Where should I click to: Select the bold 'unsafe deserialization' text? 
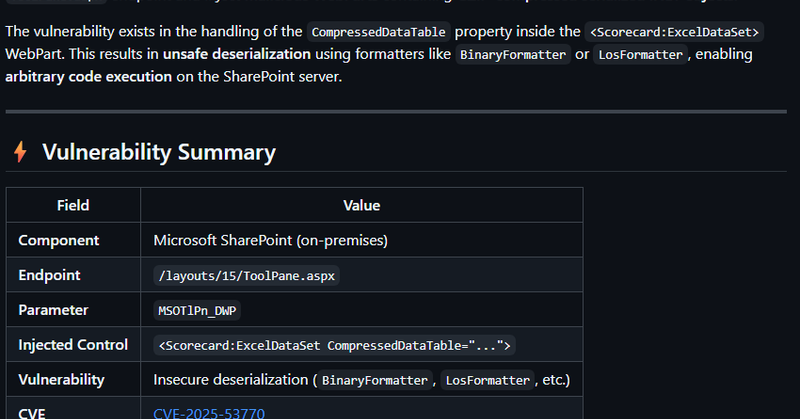tap(237, 54)
